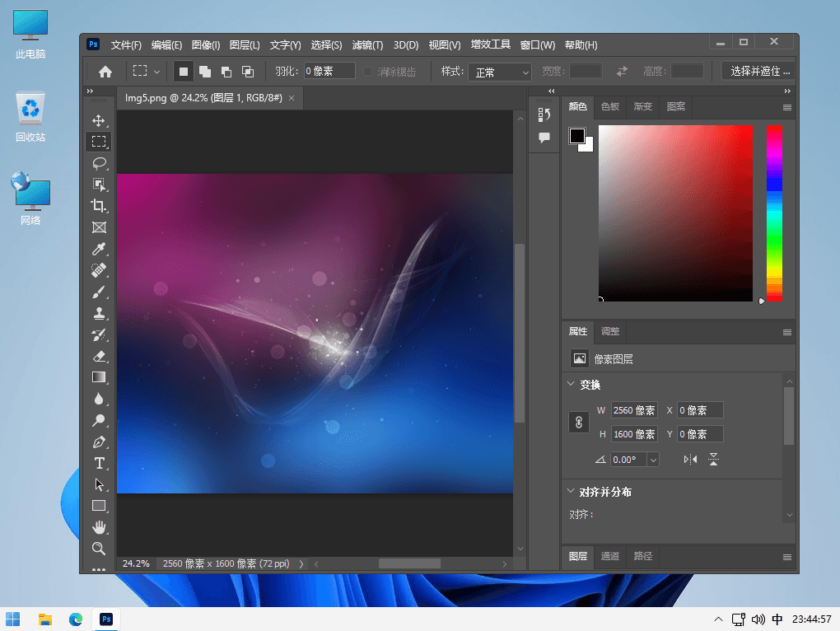Switch to the 渐变 tab
Image resolution: width=840 pixels, height=631 pixels.
(x=643, y=106)
